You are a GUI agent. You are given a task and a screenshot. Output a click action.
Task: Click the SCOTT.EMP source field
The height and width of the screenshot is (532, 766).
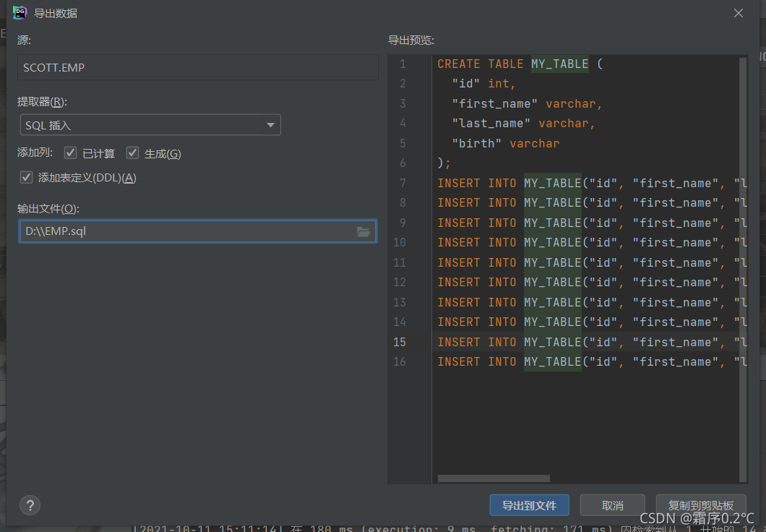[x=198, y=67]
